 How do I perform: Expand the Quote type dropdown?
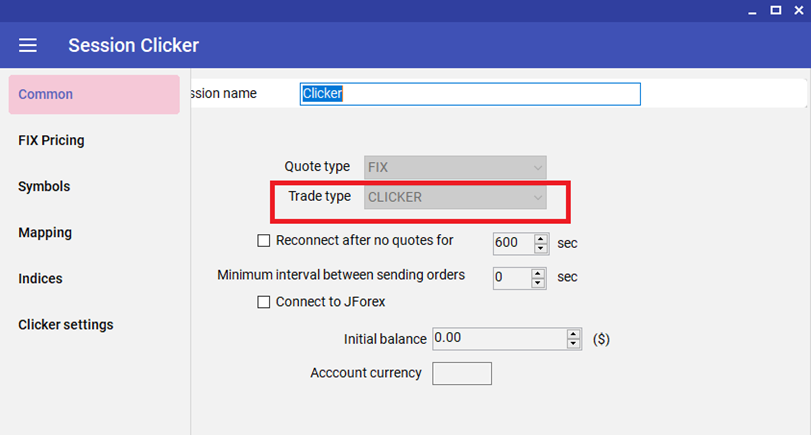[x=455, y=168]
